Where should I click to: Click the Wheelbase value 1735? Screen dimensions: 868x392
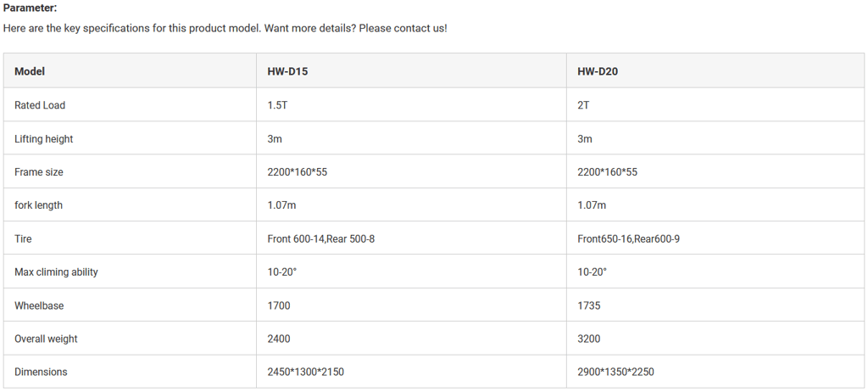coord(589,305)
